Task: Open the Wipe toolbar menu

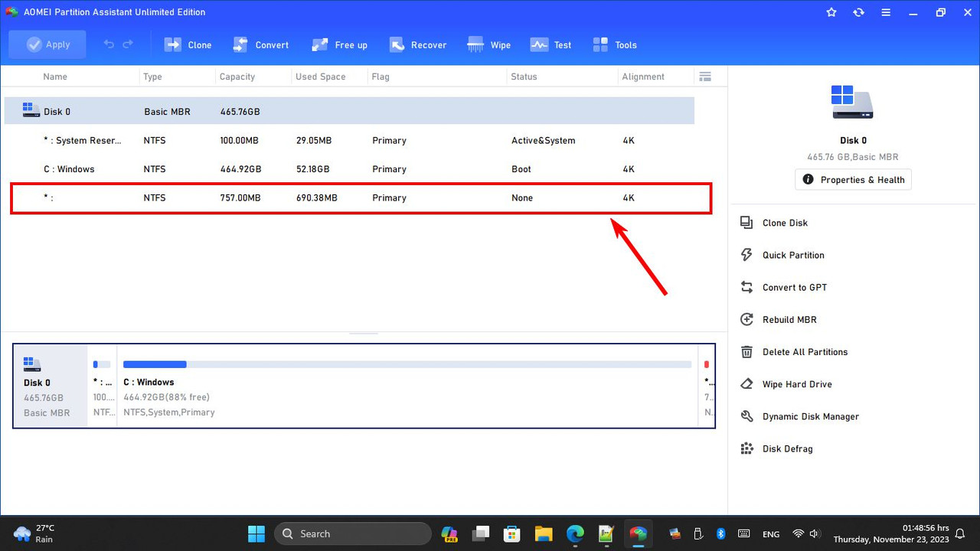Action: pyautogui.click(x=489, y=45)
